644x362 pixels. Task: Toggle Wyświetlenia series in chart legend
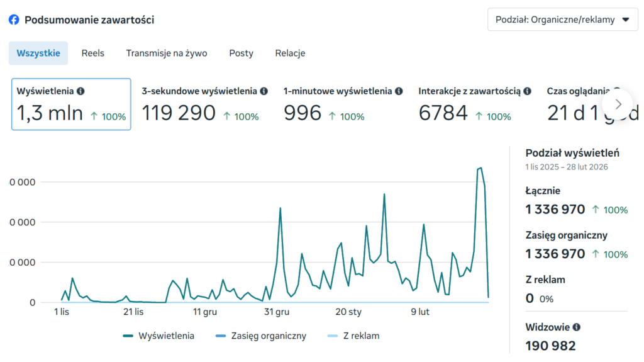click(158, 336)
